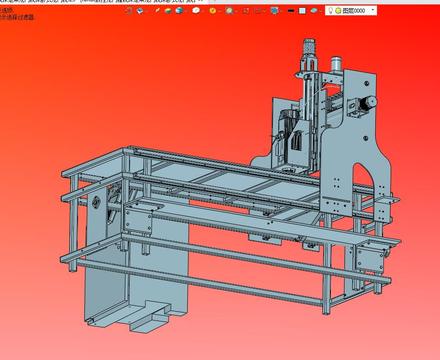Click the black rectangle color swatch
440x360 pixels.
(x=291, y=11)
